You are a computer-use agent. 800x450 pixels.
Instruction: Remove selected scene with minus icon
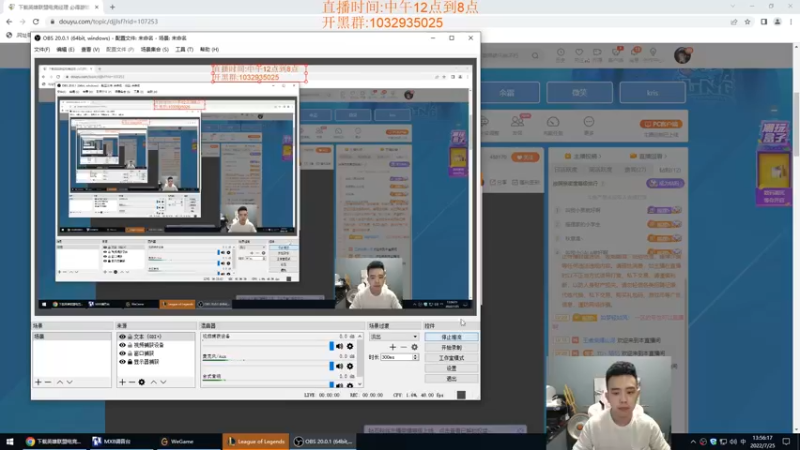coord(48,382)
